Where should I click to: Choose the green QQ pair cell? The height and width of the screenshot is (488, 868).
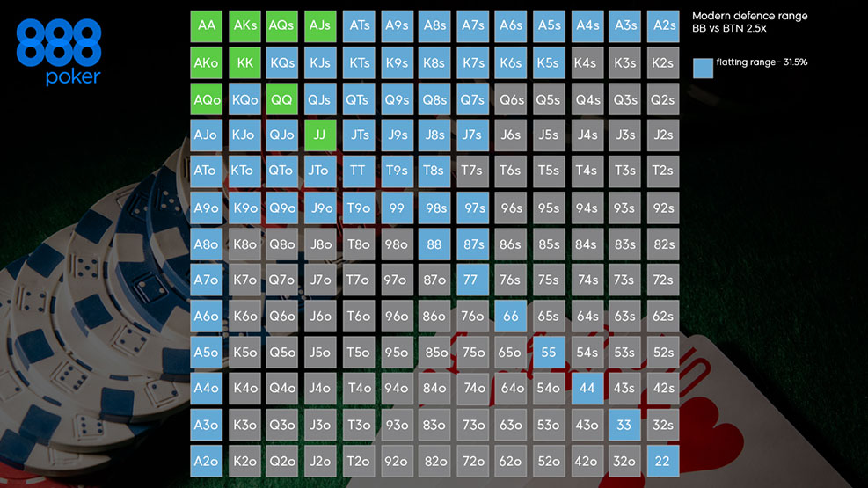pyautogui.click(x=282, y=99)
